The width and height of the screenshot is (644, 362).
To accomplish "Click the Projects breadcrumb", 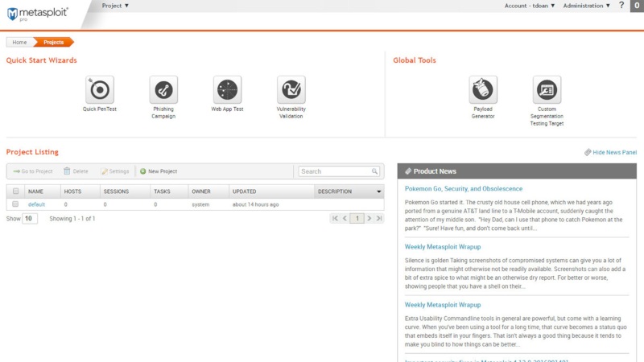I will coord(54,43).
